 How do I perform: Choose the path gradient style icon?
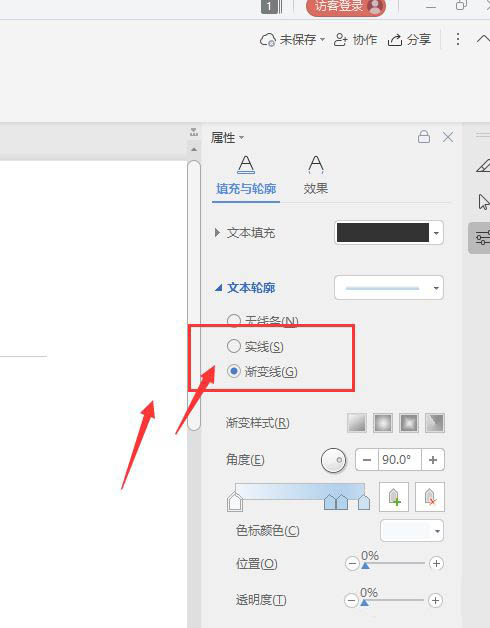[x=435, y=423]
